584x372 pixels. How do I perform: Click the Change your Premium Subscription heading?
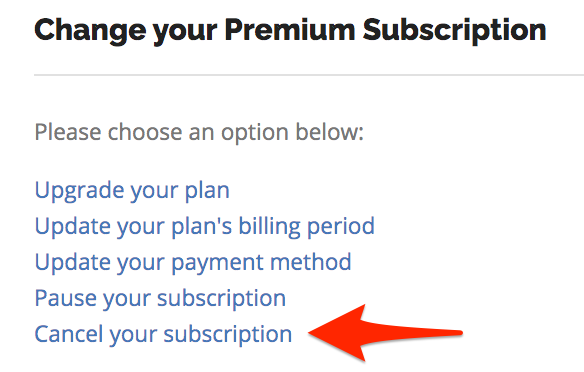coord(291,31)
